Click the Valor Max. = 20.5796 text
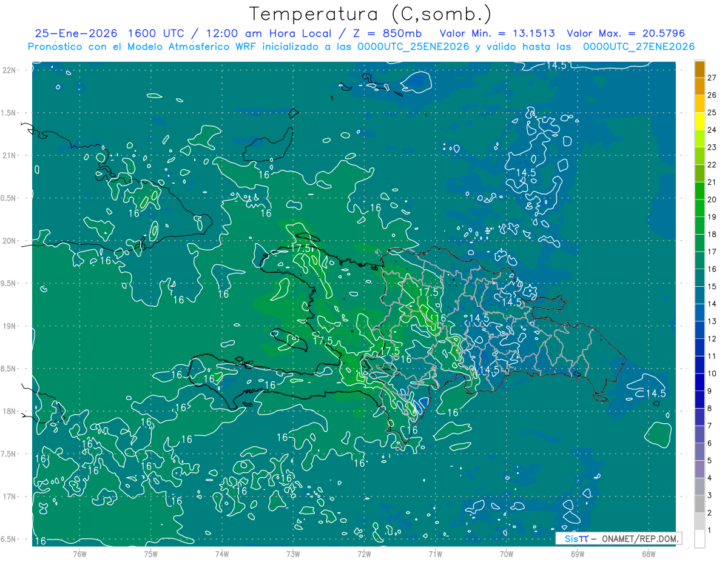Image resolution: width=728 pixels, height=562 pixels. 625,33
